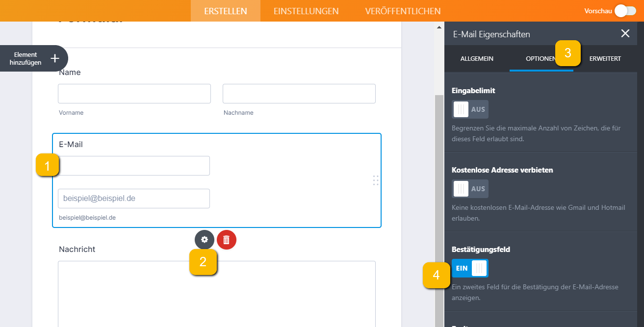
Task: Click the plus icon to add element
Action: 55,58
